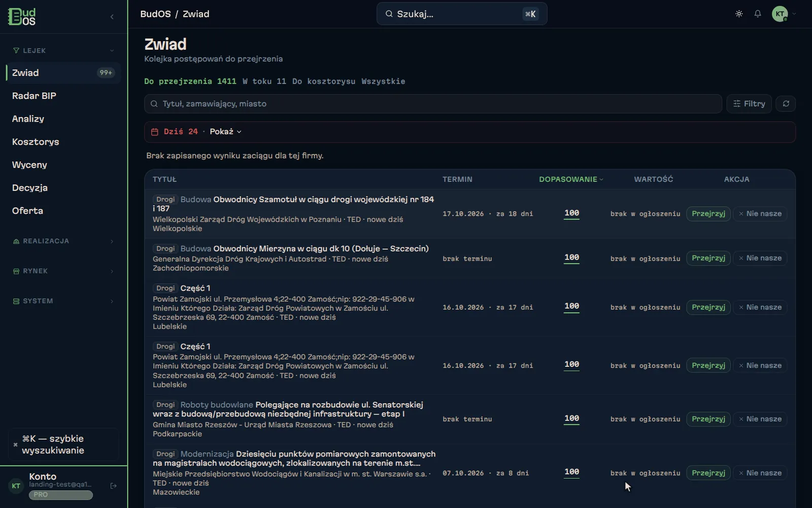This screenshot has width=812, height=508.
Task: Open the Filtry button
Action: pos(749,104)
